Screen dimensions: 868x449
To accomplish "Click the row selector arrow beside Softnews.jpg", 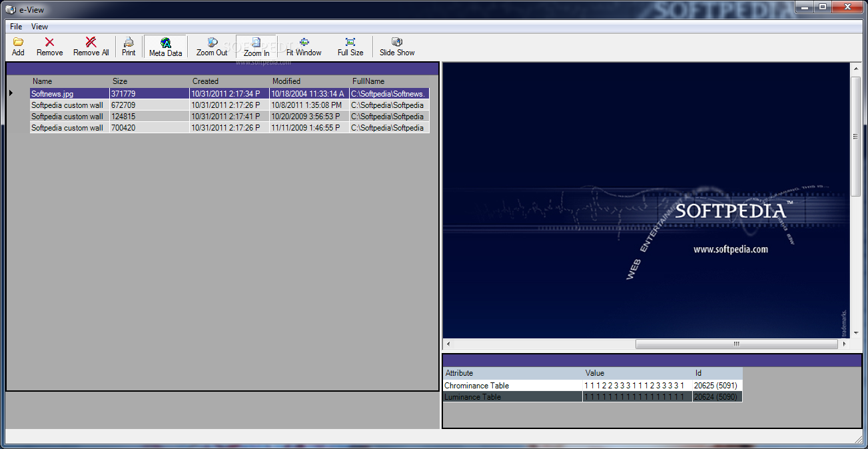I will tap(11, 93).
